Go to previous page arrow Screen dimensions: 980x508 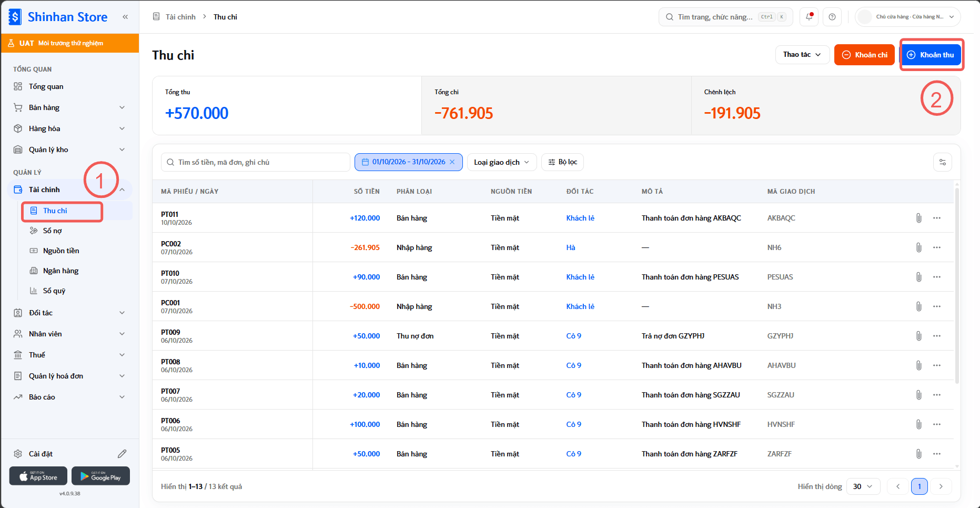pos(898,486)
